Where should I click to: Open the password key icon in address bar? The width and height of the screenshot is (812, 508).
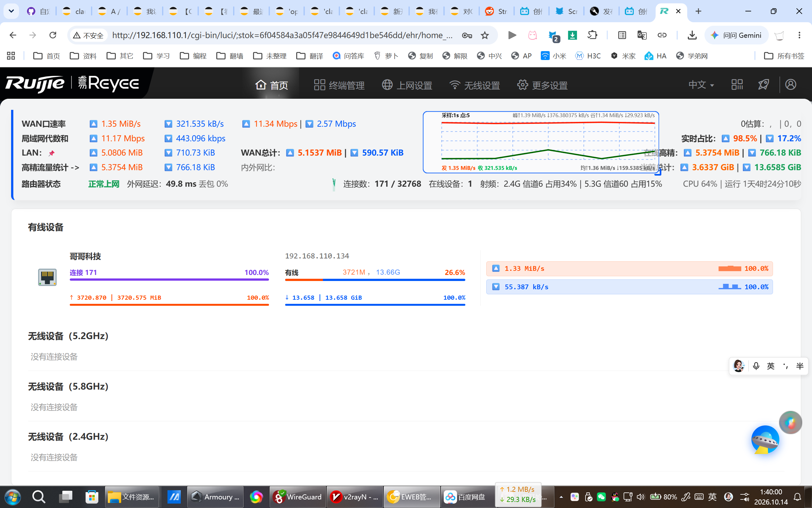point(467,35)
